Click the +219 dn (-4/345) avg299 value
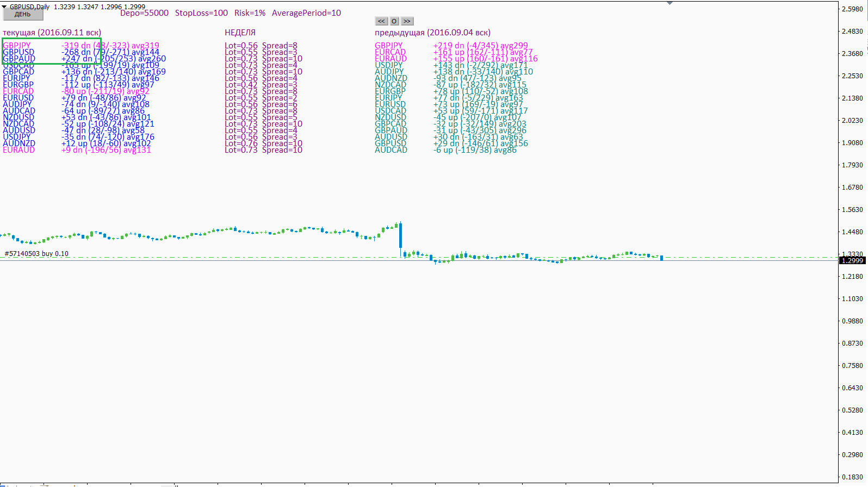 481,46
